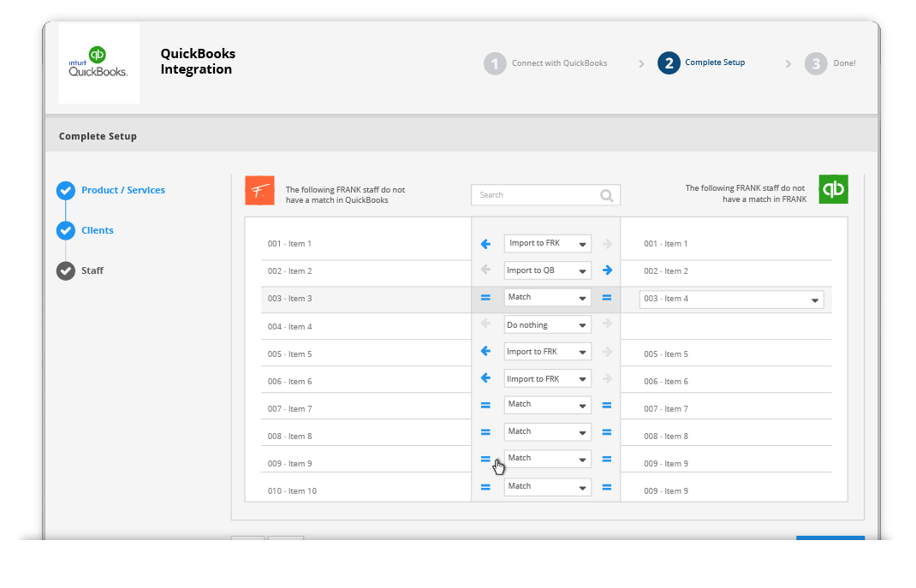Image resolution: width=916 pixels, height=588 pixels.
Task: Click the blue left arrow in the 005 - Item 5 row
Action: pos(485,351)
